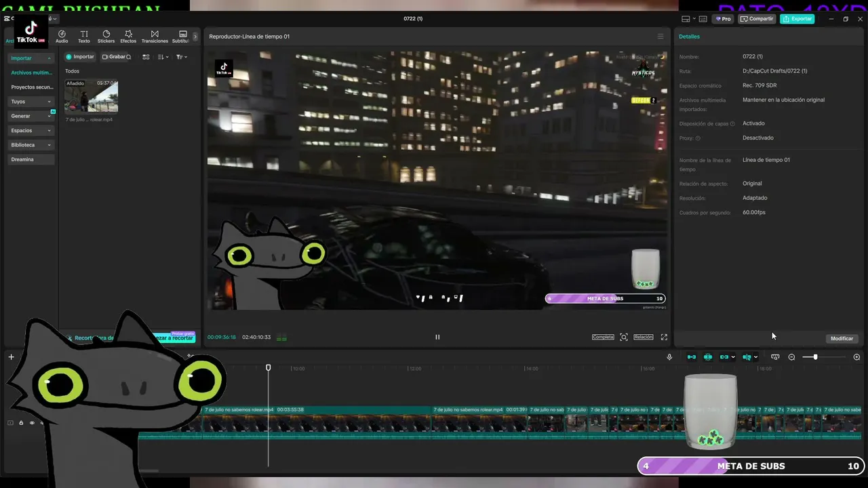Select the '7 de julio' video thumbnail
The image size is (868, 488).
pos(91,96)
